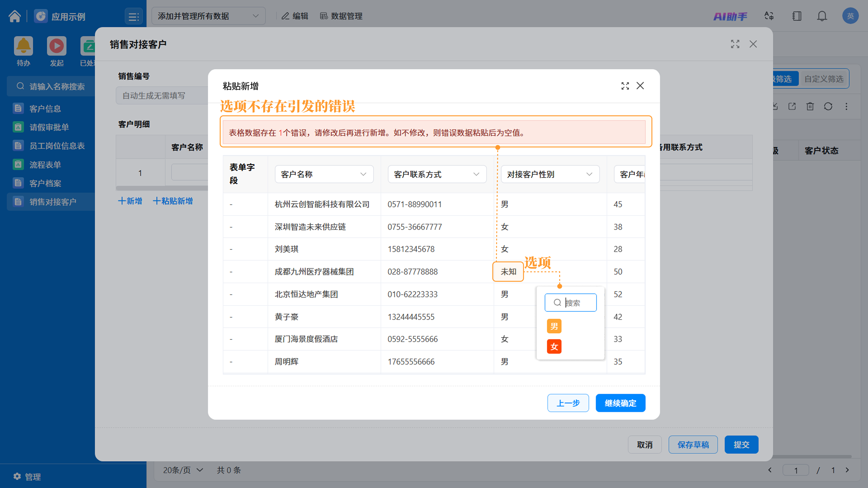Viewport: 868px width, 488px height.
Task: Click the 杭州云创智能科技有限公司 cell
Action: tap(324, 204)
